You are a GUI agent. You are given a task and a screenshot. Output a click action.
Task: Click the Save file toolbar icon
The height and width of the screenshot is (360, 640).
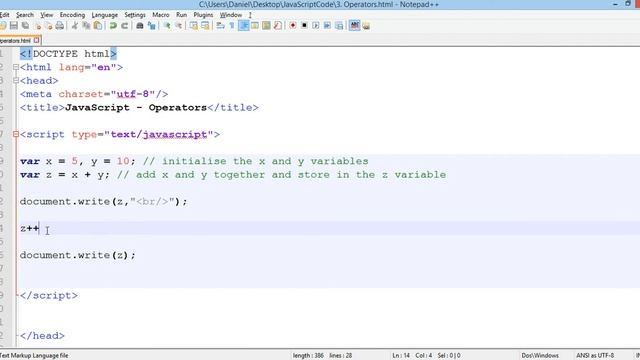point(13,26)
